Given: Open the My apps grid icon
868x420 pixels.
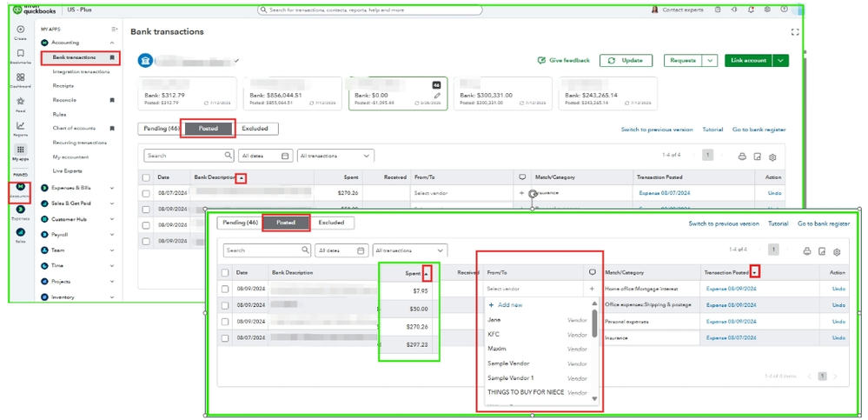Looking at the screenshot, I should pyautogui.click(x=21, y=150).
